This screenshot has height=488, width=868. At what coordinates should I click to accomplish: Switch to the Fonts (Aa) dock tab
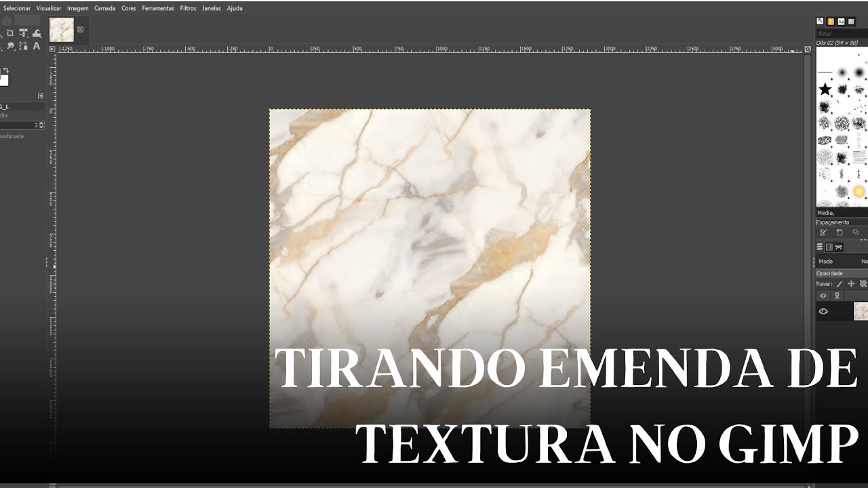pyautogui.click(x=842, y=21)
